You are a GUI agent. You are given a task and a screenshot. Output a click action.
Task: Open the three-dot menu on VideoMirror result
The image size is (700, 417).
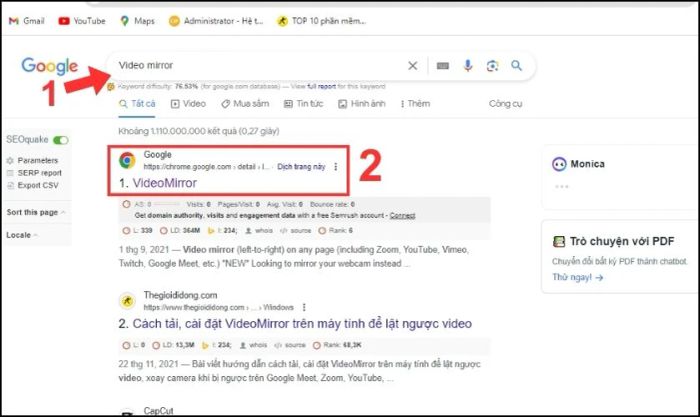click(336, 166)
